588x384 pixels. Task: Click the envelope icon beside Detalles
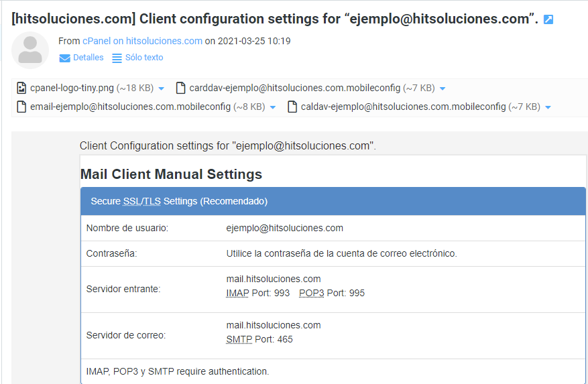click(65, 58)
